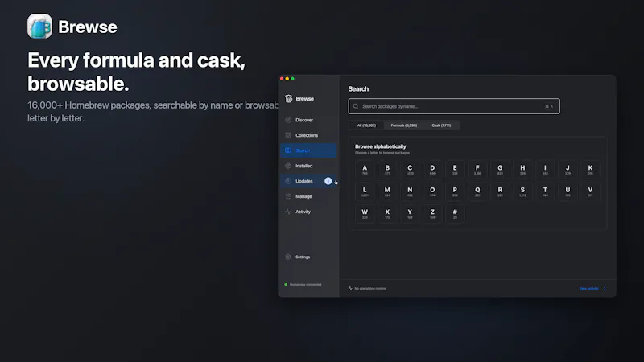This screenshot has height=362, width=644.
Task: Click the activity pulse icon in status bar
Action: point(350,289)
